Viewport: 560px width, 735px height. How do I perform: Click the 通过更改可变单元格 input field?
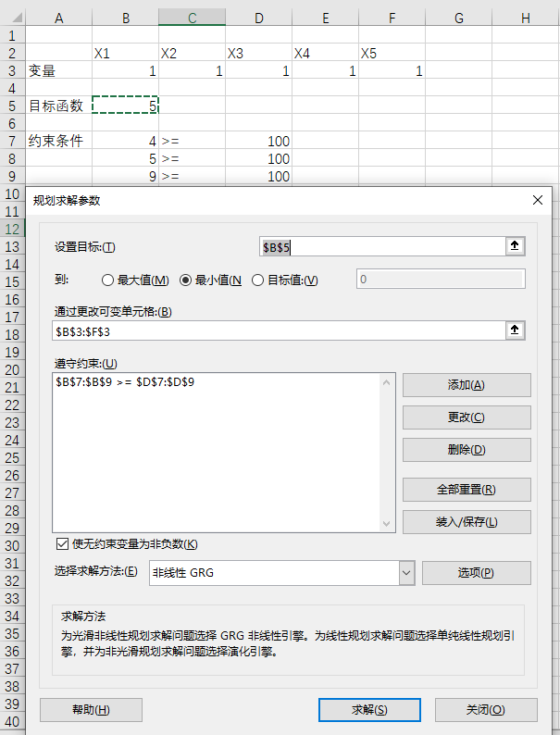coord(278,330)
